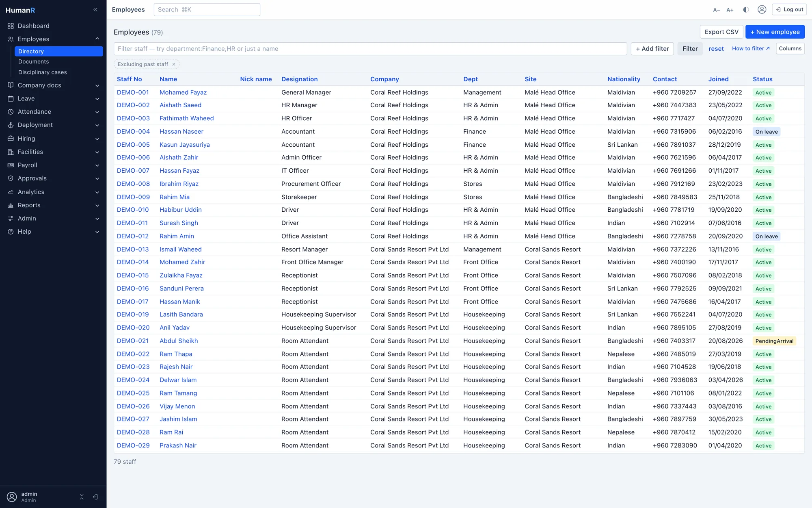Click the Employees people icon in sidebar
The image size is (812, 508).
(11, 39)
